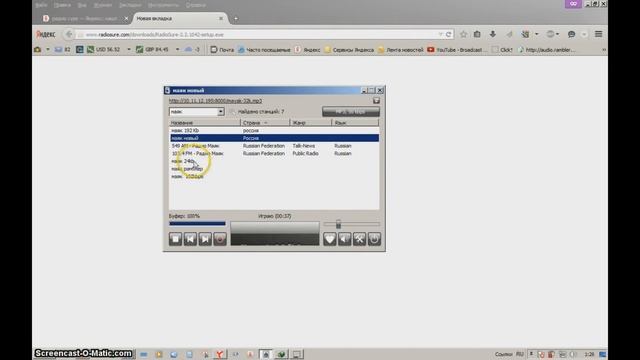Go to the previous station

click(x=190, y=239)
